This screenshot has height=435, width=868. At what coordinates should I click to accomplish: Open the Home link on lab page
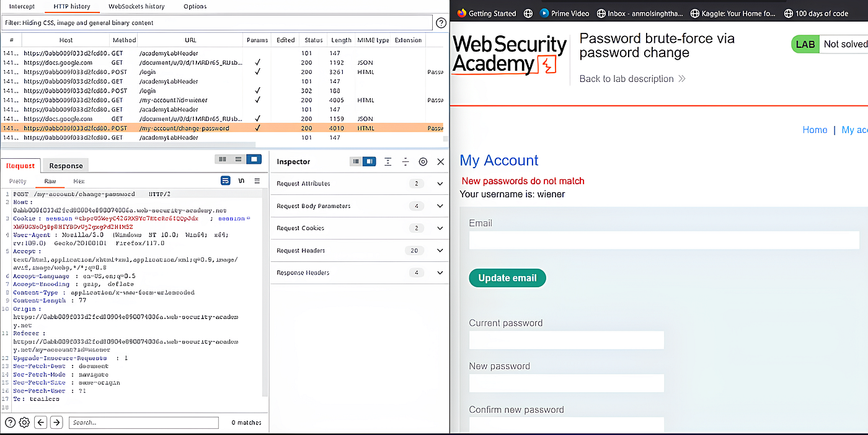pyautogui.click(x=815, y=130)
